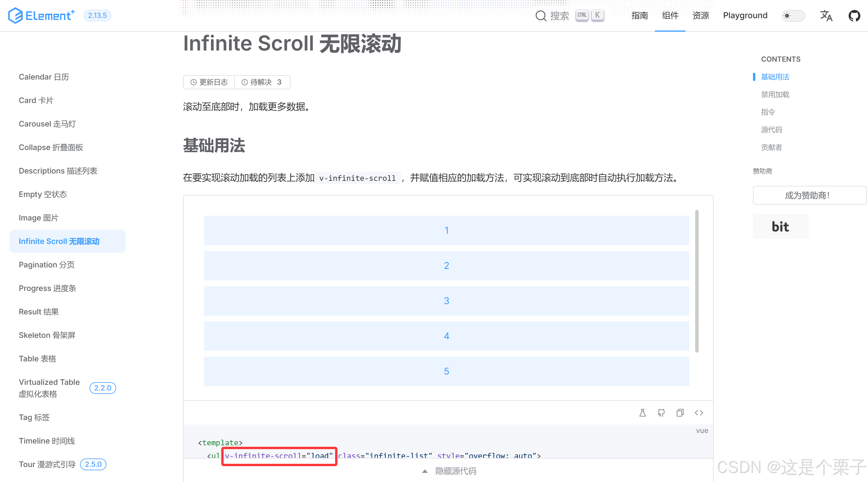Open the 指南 nav item
The image size is (868, 482).
[639, 16]
